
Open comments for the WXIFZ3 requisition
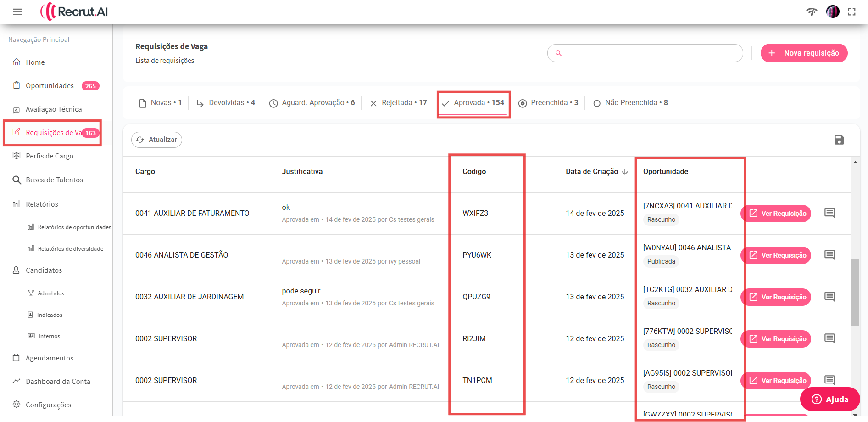click(829, 213)
